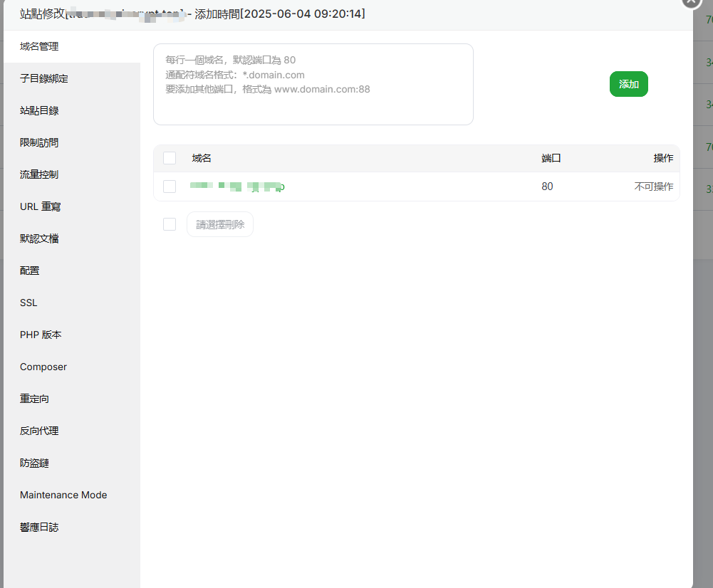
Task: Click the green 添加 button
Action: 628,84
